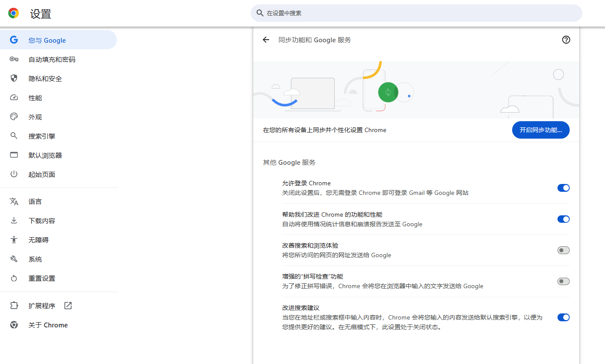
Task: Open 隐私和安全 settings section
Action: 58,78
